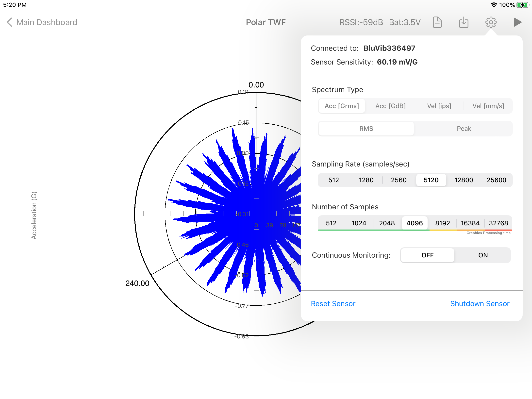Tap the connected device name BluVib336497

(389, 48)
